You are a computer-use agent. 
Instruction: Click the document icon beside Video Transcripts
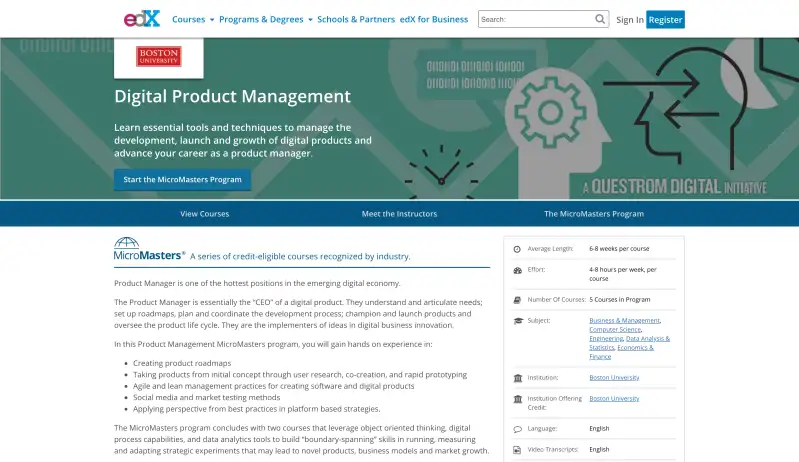point(517,450)
